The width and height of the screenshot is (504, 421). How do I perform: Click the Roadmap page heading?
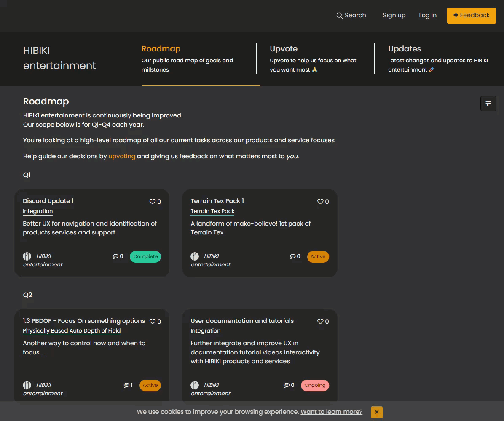tap(46, 101)
